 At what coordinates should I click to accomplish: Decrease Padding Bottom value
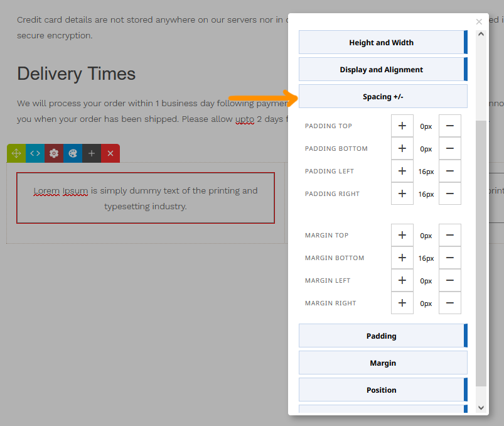pyautogui.click(x=449, y=149)
